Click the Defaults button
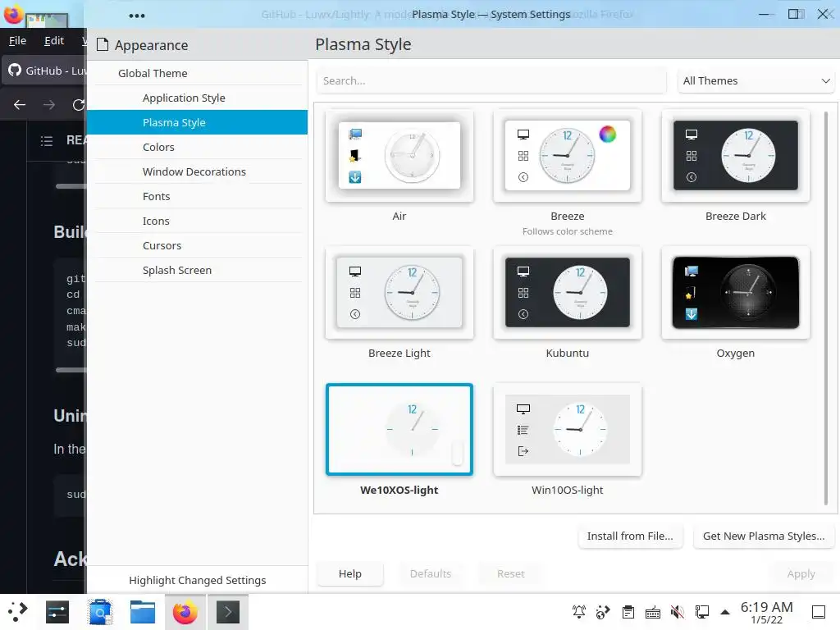 (430, 573)
